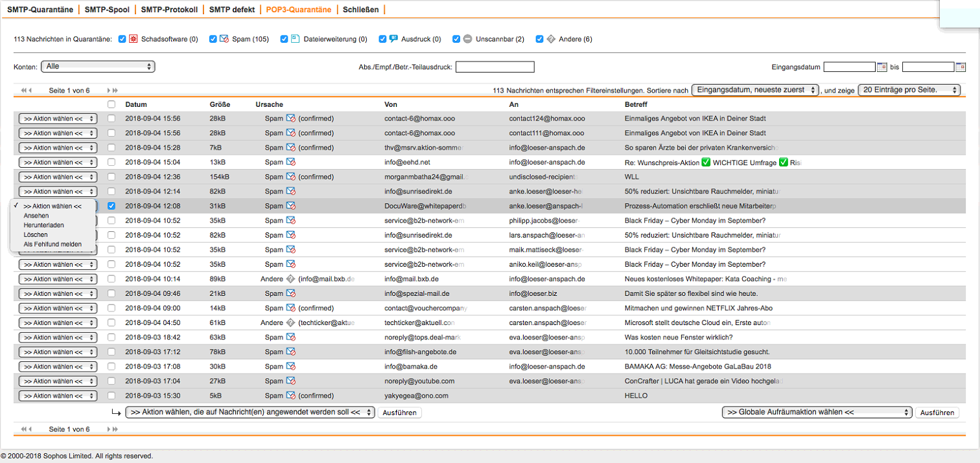Viewport: 980px width, 463px height.
Task: Go to previous page using bottom pager
Action: tap(30, 429)
